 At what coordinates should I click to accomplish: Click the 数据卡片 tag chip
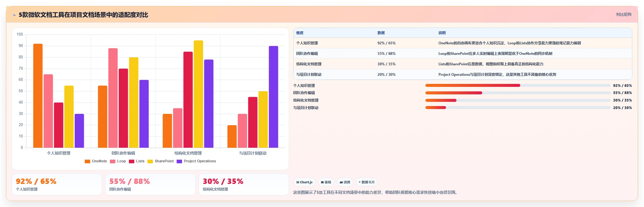(367, 182)
